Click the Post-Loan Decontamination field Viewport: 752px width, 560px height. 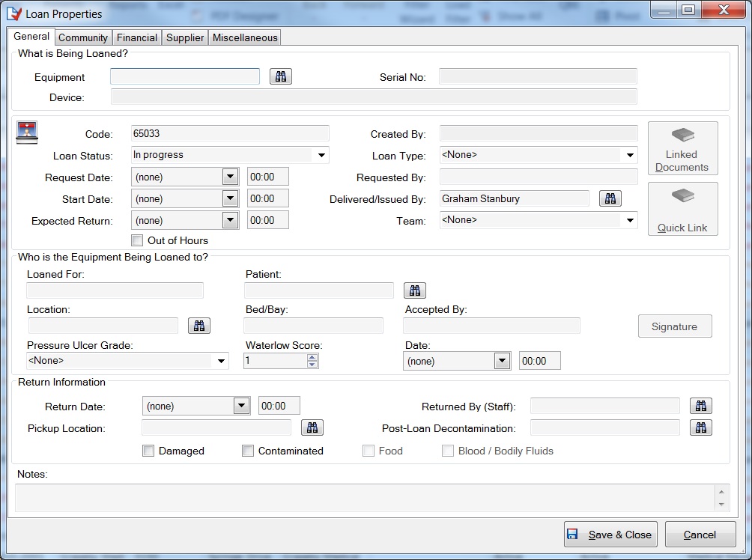point(605,427)
